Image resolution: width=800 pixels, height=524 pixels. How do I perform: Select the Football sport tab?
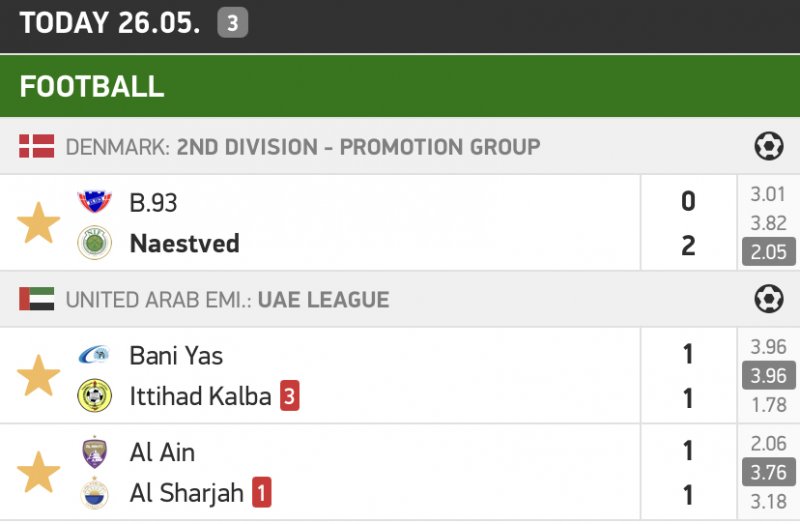pos(92,86)
